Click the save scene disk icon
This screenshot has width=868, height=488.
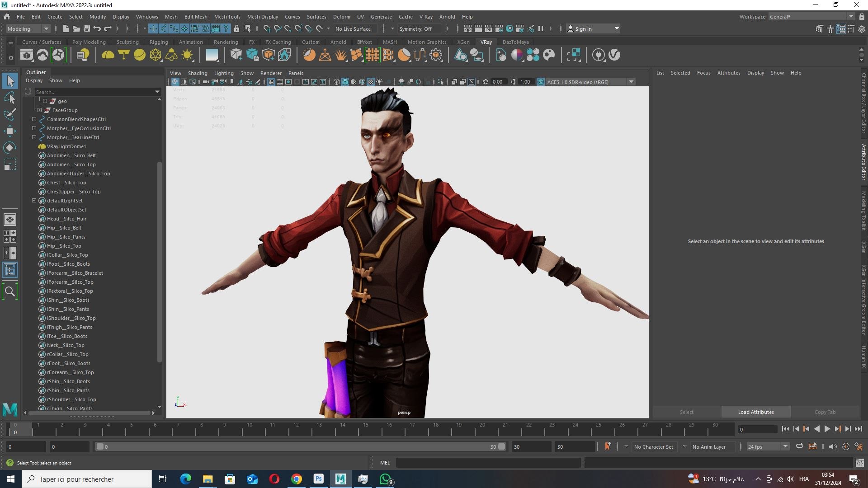[87, 28]
